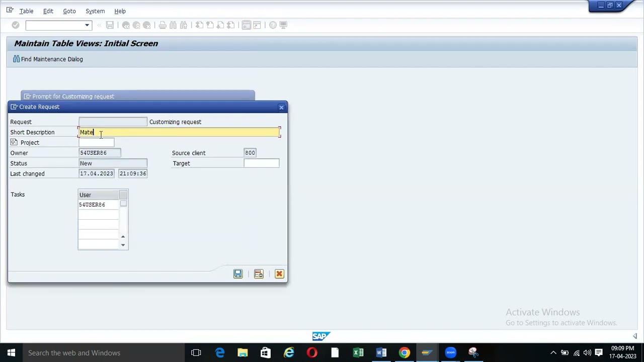Open Windows Start menu
The height and width of the screenshot is (362, 644).
[11, 353]
